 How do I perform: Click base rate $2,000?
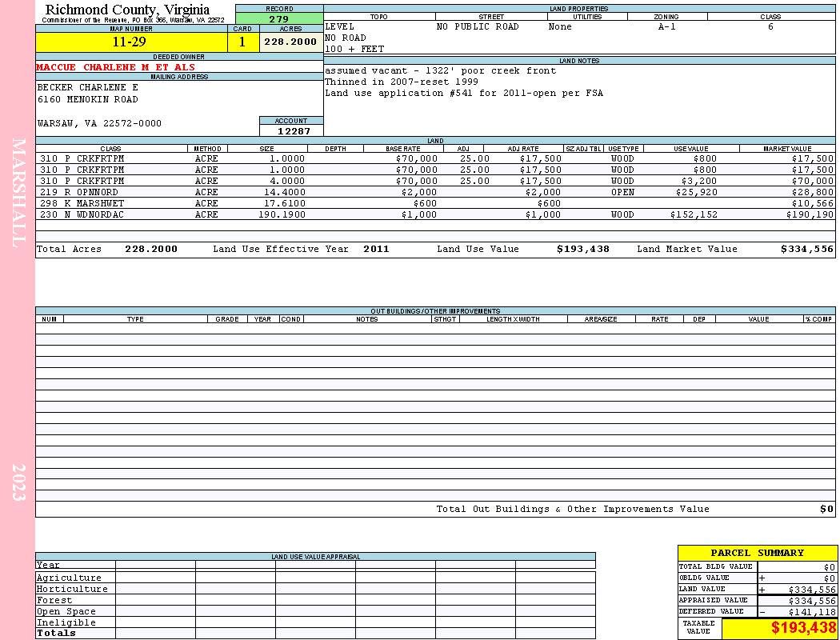(x=419, y=192)
